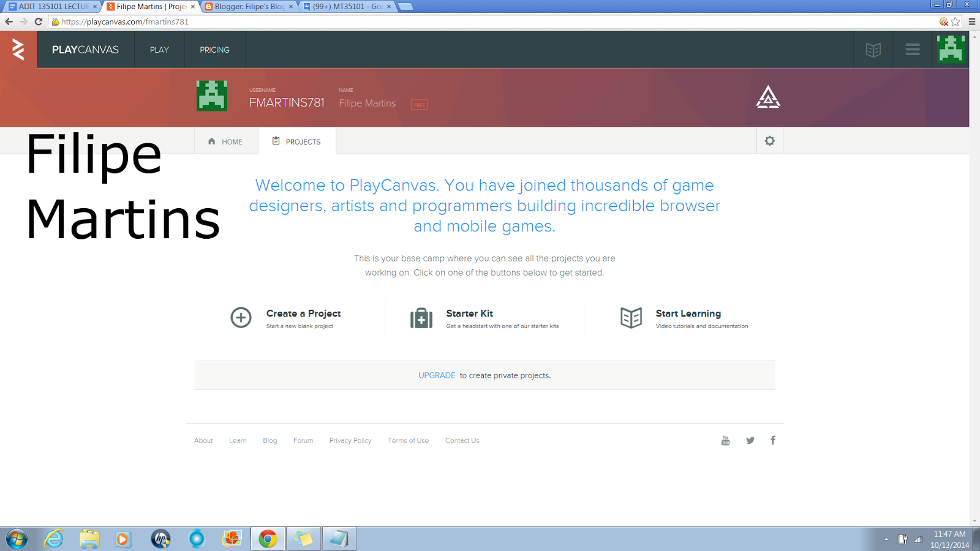Open the Forum footer link
The height and width of the screenshot is (551, 980).
[303, 441]
